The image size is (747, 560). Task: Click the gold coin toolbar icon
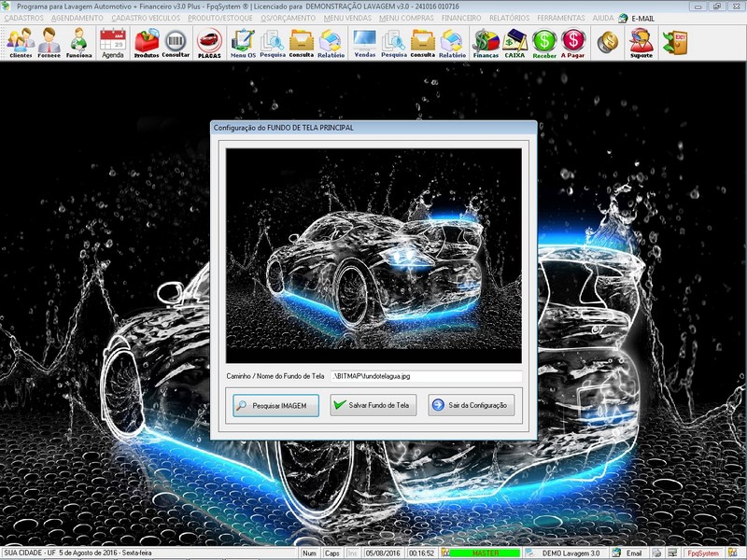coord(608,42)
